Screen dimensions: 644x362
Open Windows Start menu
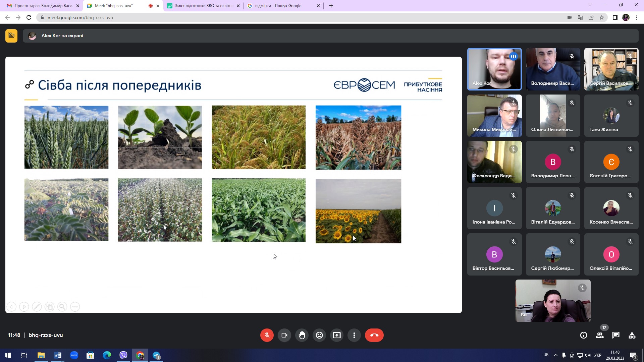point(8,355)
